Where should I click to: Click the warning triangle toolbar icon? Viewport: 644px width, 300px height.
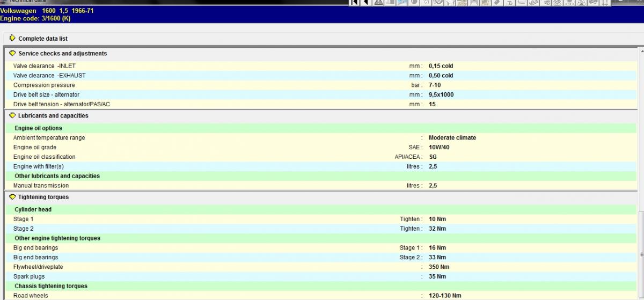(x=379, y=3)
